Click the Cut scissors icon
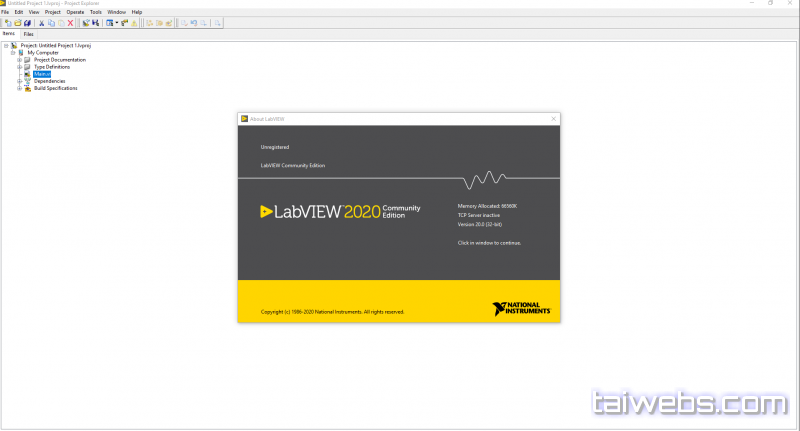Screen dimensions: 800x431 click(x=41, y=22)
